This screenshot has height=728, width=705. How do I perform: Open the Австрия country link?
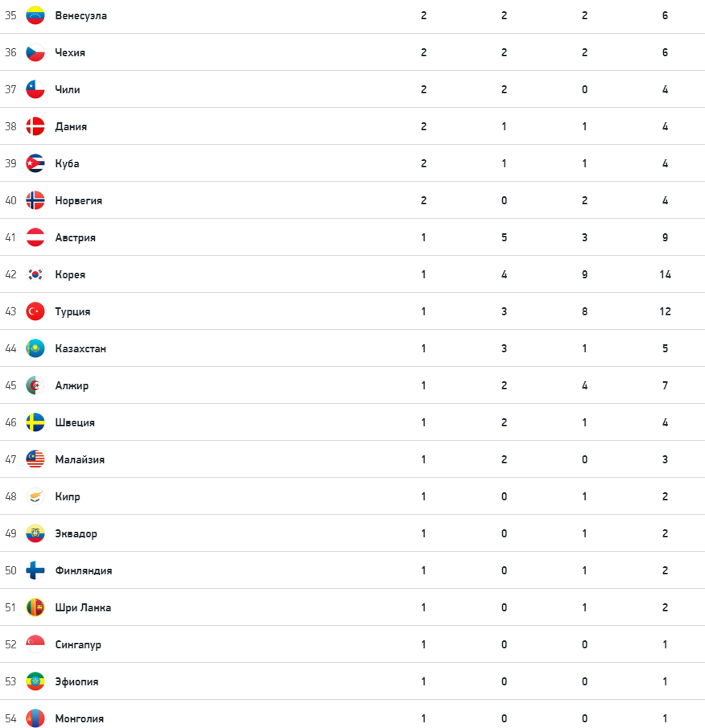click(x=75, y=237)
